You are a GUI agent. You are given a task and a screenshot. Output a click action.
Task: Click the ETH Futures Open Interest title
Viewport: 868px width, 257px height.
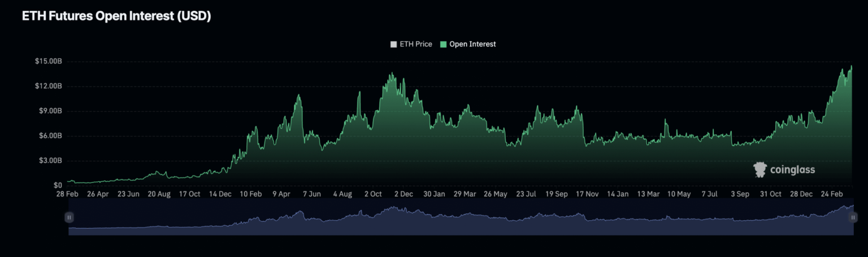pos(116,16)
